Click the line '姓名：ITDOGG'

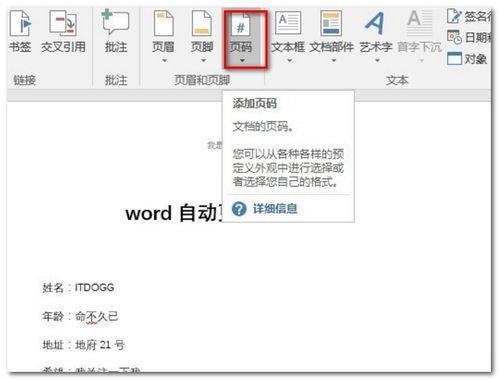click(x=78, y=287)
